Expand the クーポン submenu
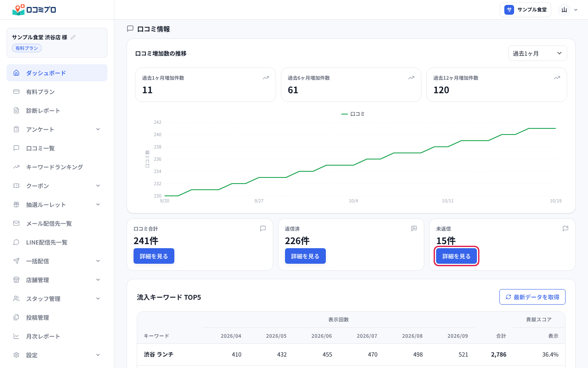The height and width of the screenshot is (368, 588). pos(98,186)
